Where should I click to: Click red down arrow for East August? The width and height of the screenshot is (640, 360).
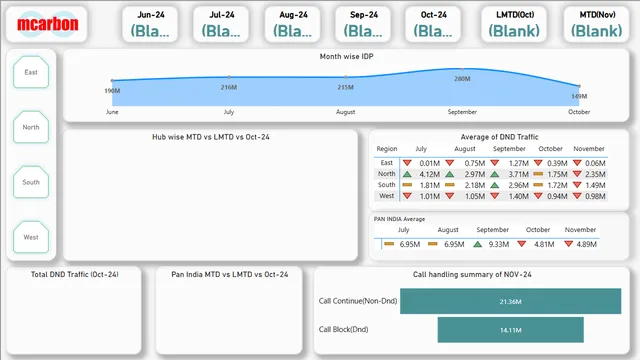450,163
